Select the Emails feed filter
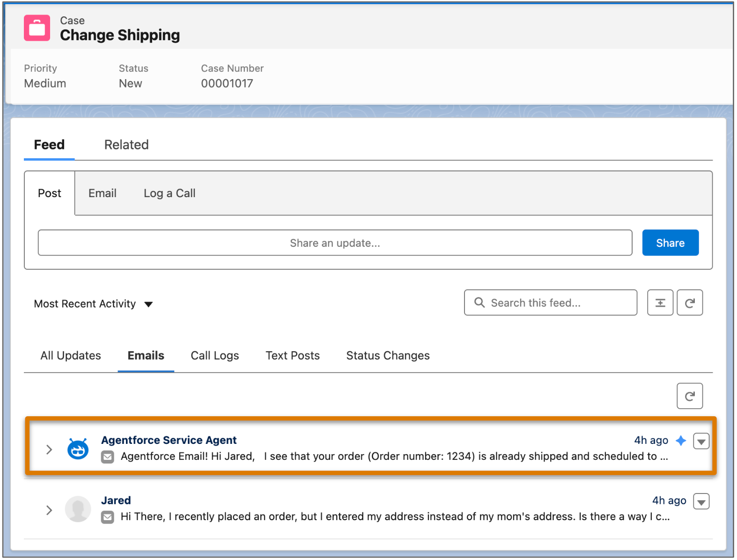 point(146,356)
